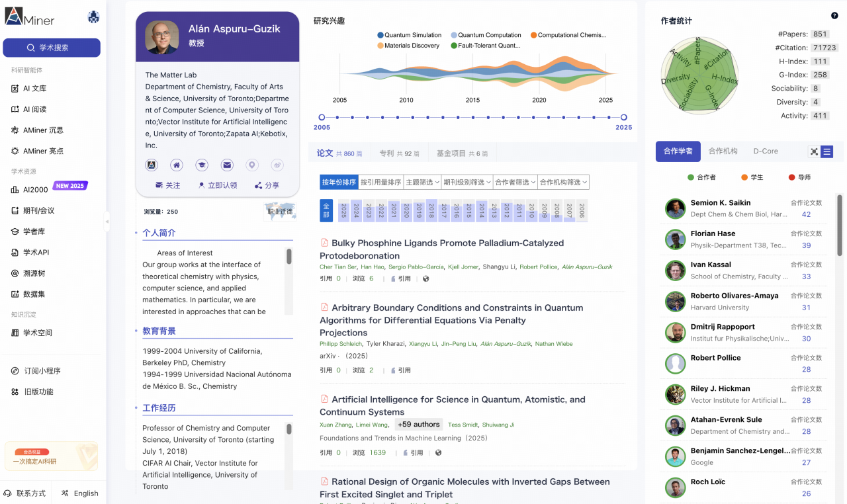The image size is (847, 504).
Task: Switch collaborators to network graph view
Action: [814, 151]
